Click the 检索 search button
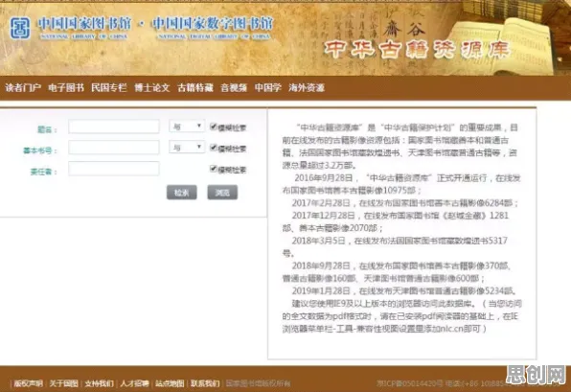The width and height of the screenshot is (571, 392). coord(182,193)
